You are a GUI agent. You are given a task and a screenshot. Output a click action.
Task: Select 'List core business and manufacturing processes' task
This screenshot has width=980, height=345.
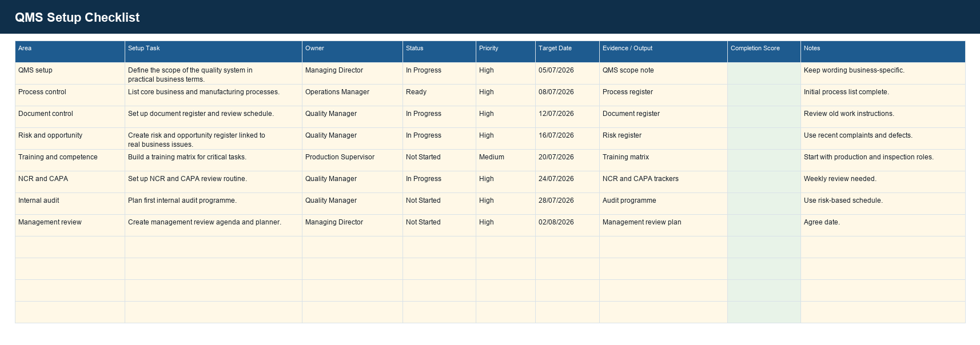tap(213, 95)
